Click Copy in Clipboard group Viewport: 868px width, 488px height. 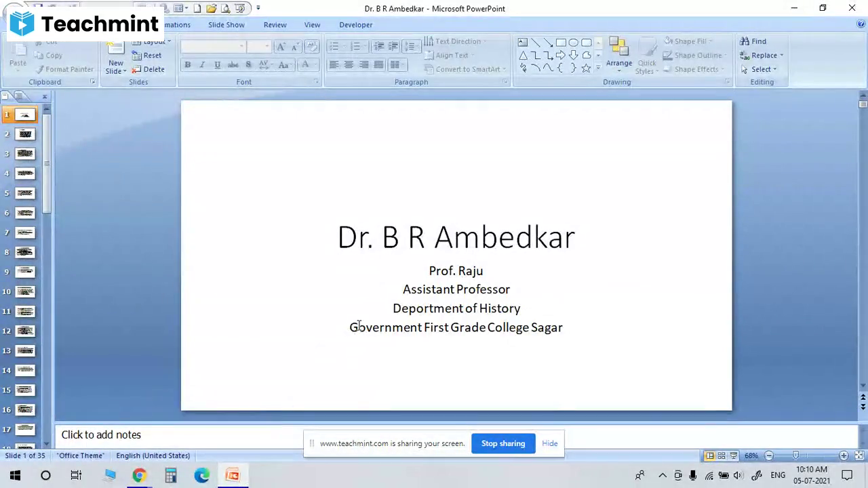coord(48,56)
